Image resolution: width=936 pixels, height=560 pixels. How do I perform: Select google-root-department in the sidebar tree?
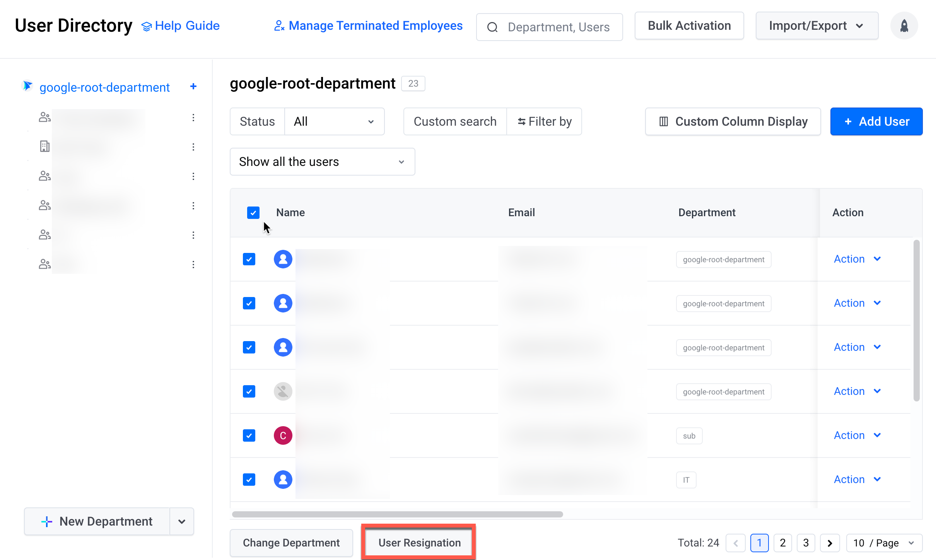104,87
